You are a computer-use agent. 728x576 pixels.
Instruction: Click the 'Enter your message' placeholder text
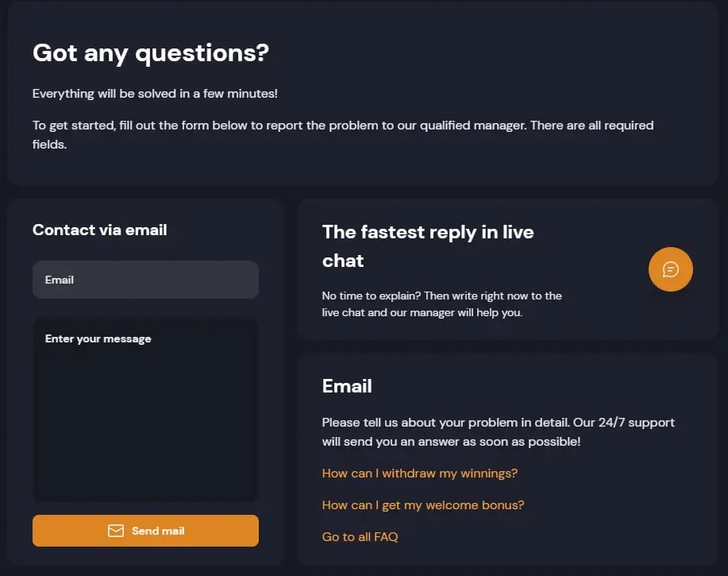98,338
